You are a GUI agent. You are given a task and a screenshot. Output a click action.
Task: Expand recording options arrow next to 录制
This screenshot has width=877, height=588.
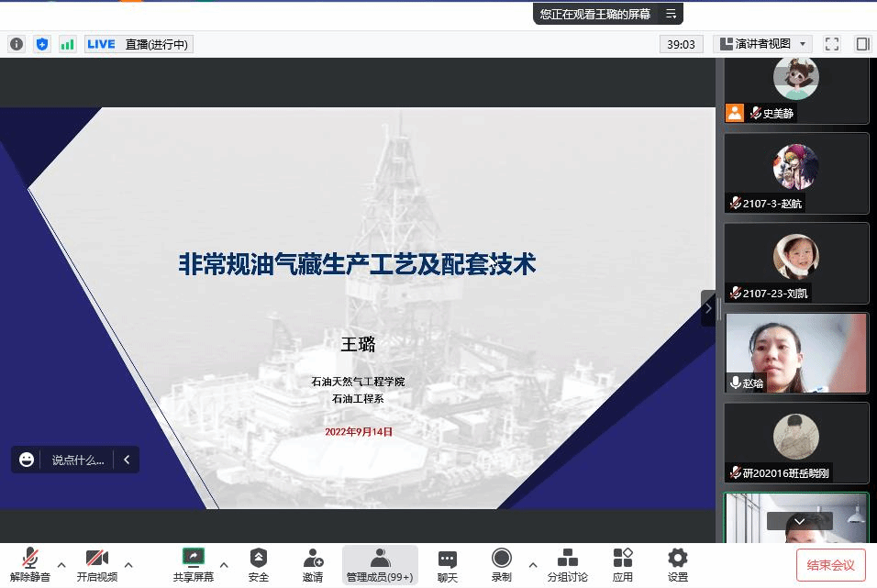532,565
